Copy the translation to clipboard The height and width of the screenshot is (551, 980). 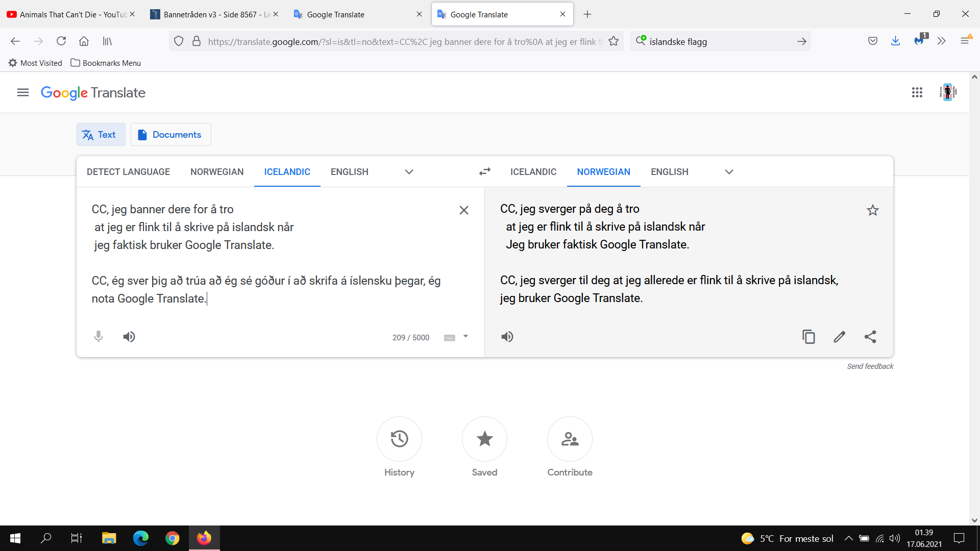click(808, 337)
